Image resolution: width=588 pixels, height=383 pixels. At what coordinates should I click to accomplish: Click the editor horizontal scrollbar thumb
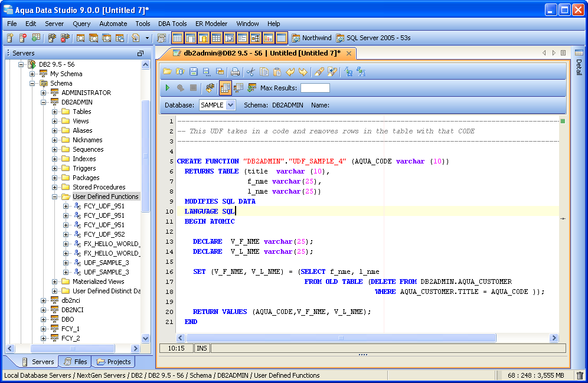click(341, 338)
